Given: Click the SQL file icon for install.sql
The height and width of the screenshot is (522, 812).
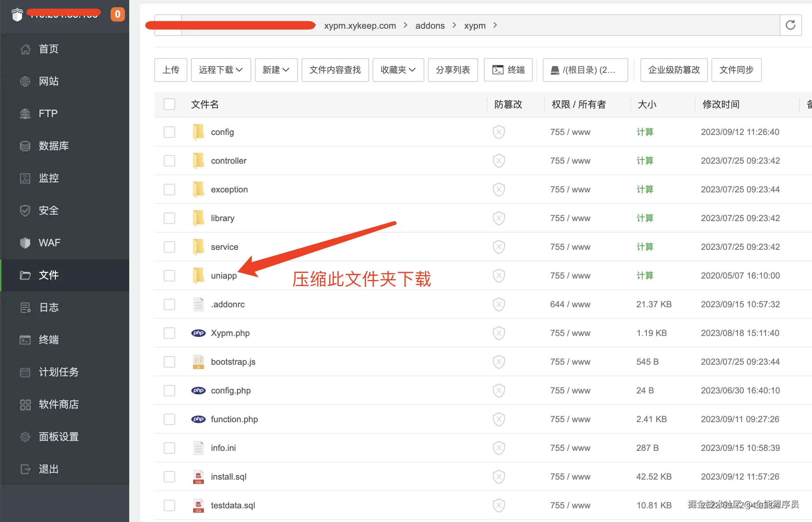Looking at the screenshot, I should tap(198, 476).
